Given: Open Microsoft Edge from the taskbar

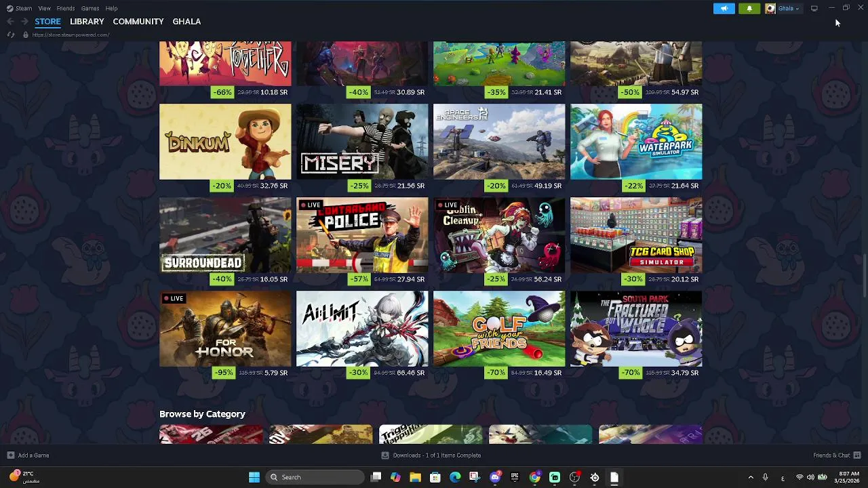Looking at the screenshot, I should (455, 477).
